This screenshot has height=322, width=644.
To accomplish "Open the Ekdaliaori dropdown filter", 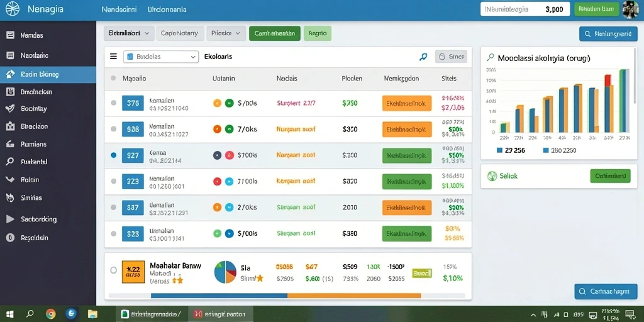I will pyautogui.click(x=129, y=33).
